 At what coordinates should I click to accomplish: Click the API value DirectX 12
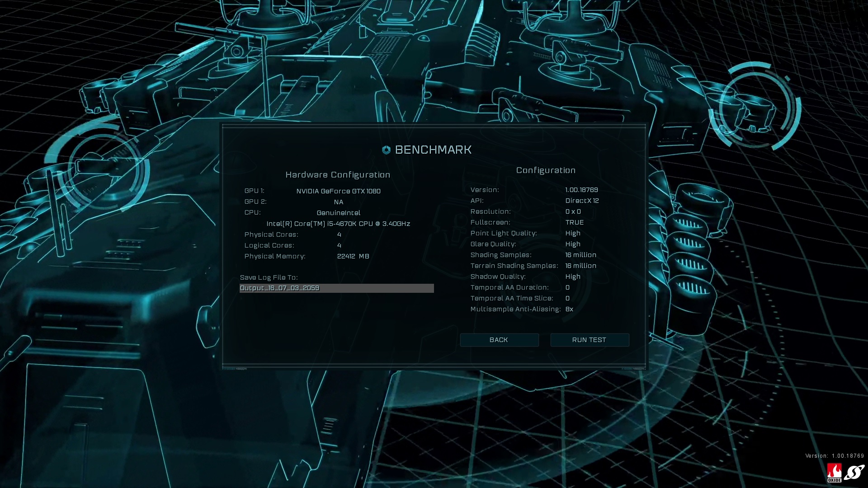point(582,201)
